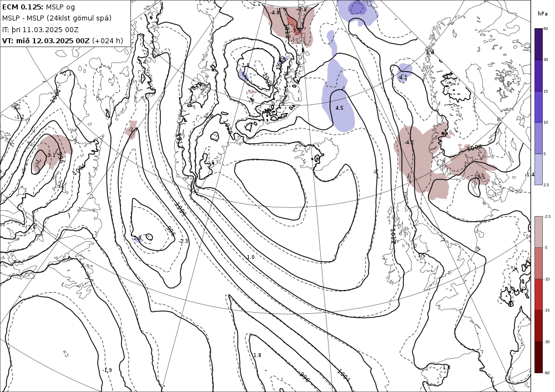This screenshot has width=555, height=392.
Task: Click the pale pink -2.5 to -5 swatch
Action: coord(538,232)
